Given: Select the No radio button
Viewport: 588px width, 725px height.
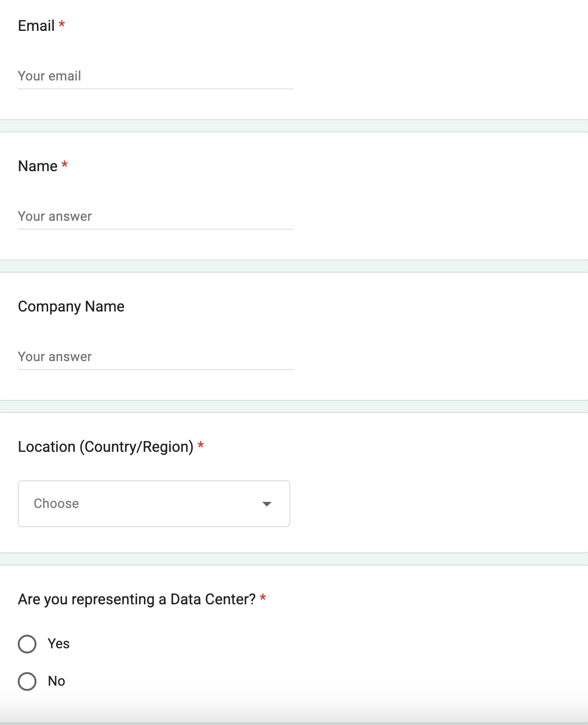Looking at the screenshot, I should [x=27, y=681].
